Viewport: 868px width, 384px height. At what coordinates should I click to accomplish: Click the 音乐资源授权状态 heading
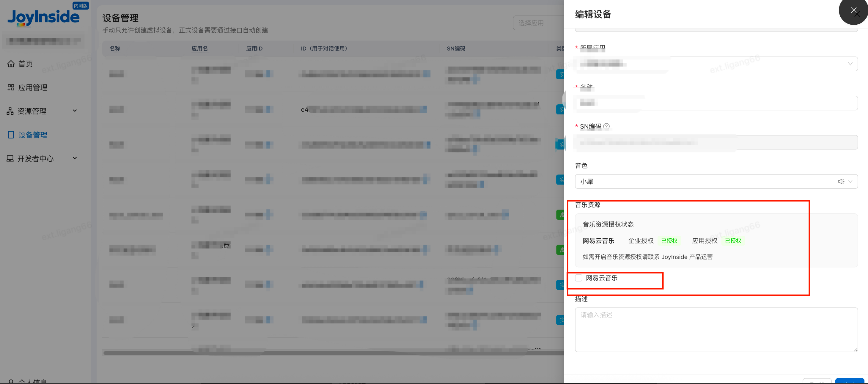coord(608,224)
